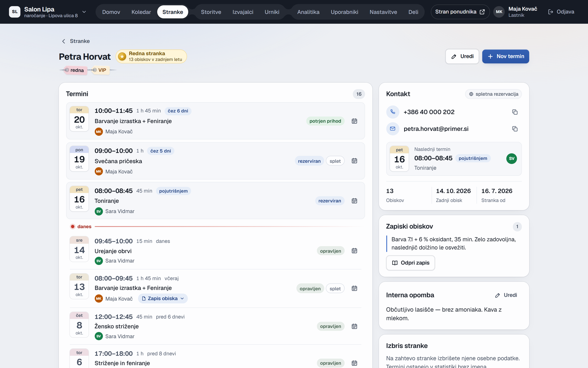Click the envelope icon next to email
588x368 pixels.
tap(392, 129)
